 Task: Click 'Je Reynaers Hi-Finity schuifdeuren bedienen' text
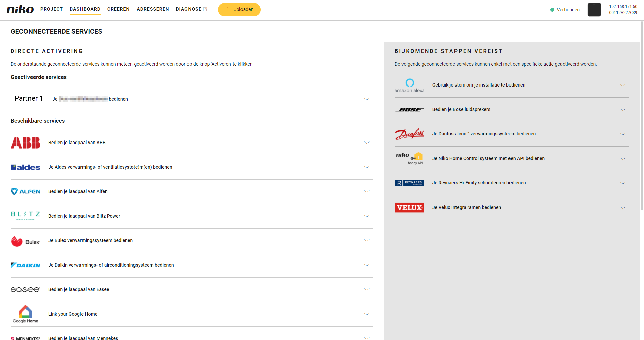479,183
